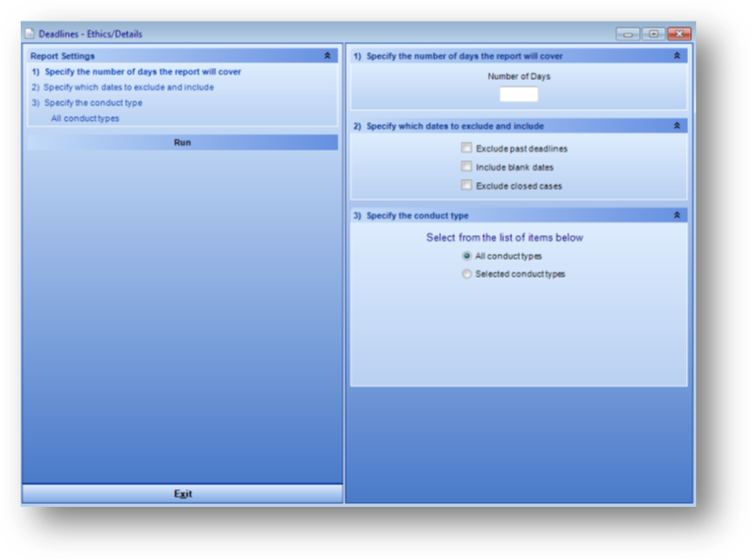Click the All conduct types summary text
This screenshot has width=751, height=560.
tap(86, 118)
